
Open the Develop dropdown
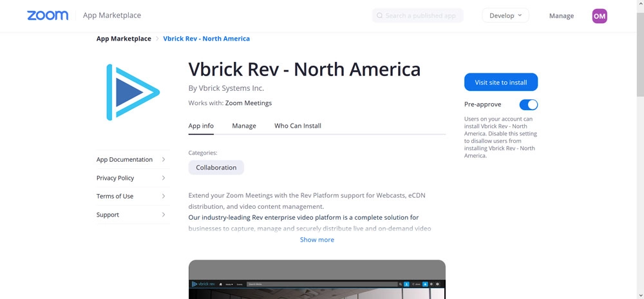pyautogui.click(x=505, y=15)
